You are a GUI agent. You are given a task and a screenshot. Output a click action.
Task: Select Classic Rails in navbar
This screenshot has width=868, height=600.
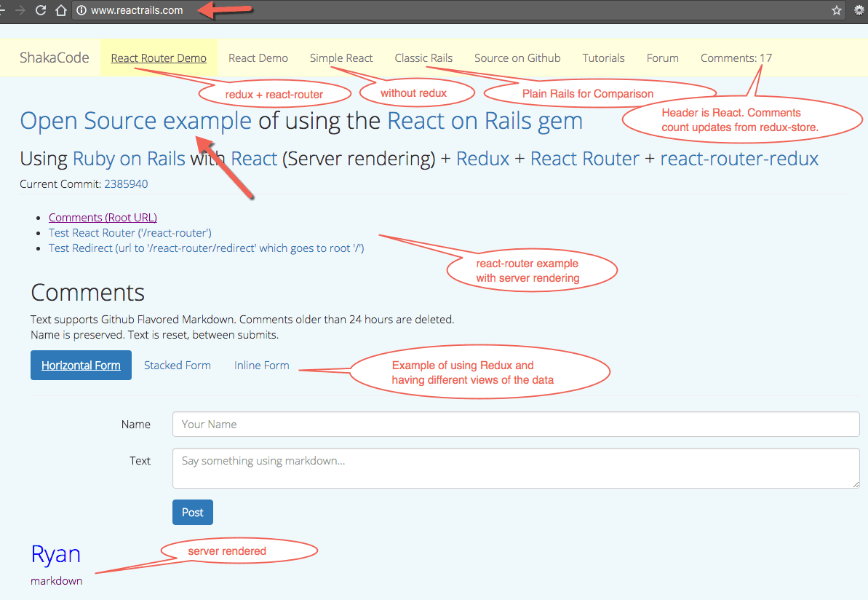[x=423, y=58]
